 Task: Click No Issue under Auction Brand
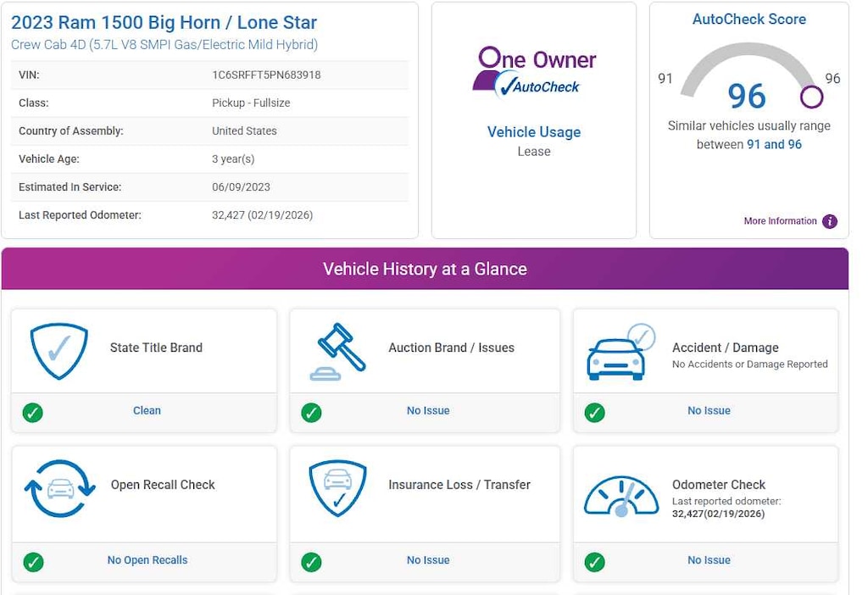pyautogui.click(x=428, y=411)
